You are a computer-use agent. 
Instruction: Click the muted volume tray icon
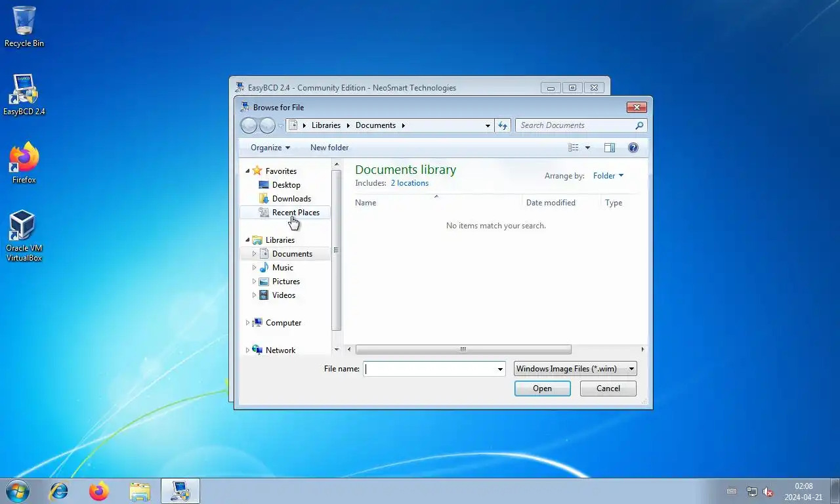[768, 492]
